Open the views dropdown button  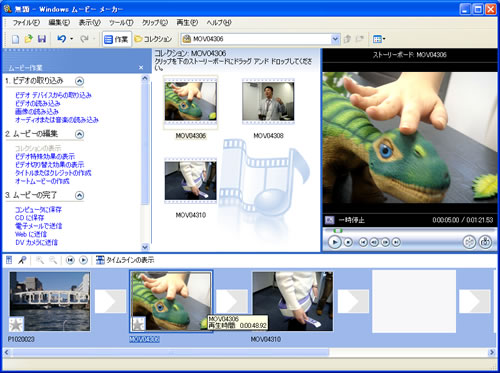pyautogui.click(x=379, y=39)
